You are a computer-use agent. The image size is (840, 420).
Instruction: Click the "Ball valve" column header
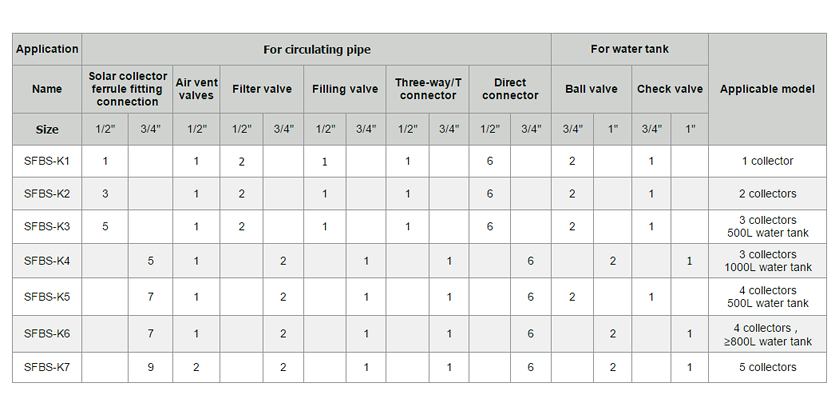(591, 89)
